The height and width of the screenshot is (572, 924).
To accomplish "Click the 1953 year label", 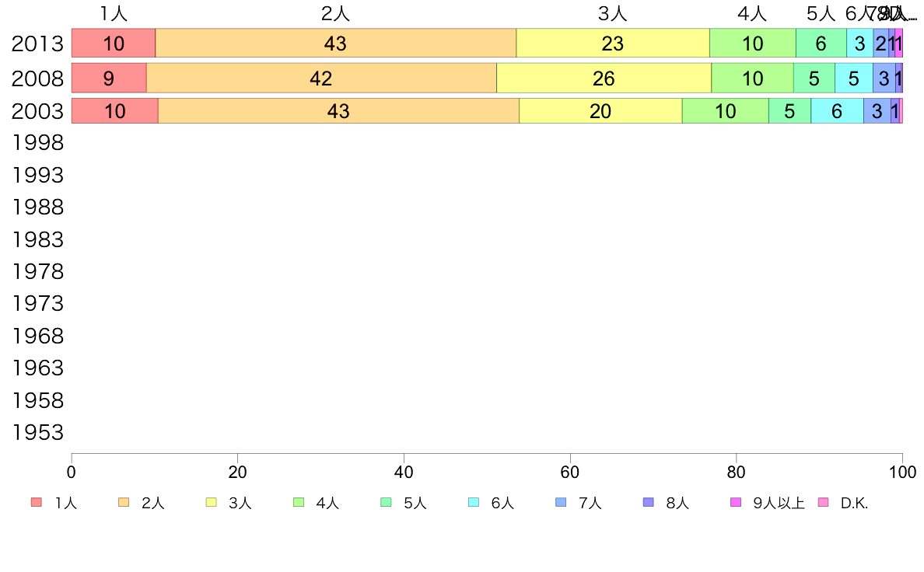I will click(37, 432).
